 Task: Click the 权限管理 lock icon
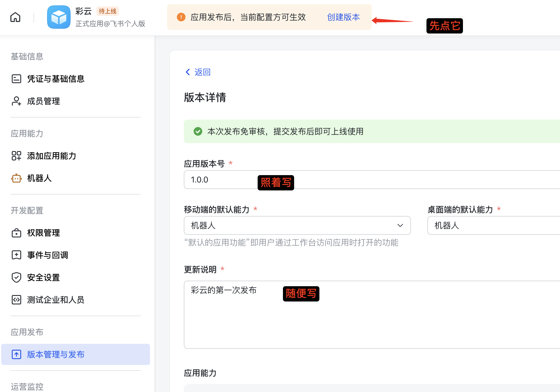pos(16,233)
